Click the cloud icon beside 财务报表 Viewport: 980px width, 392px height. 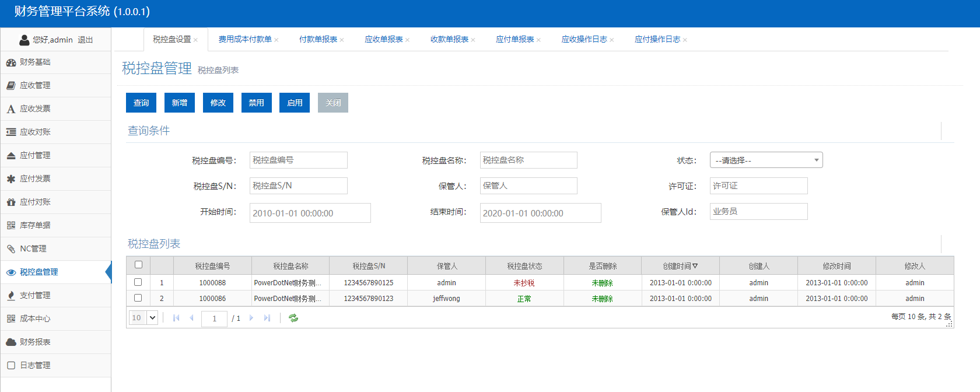[11, 342]
